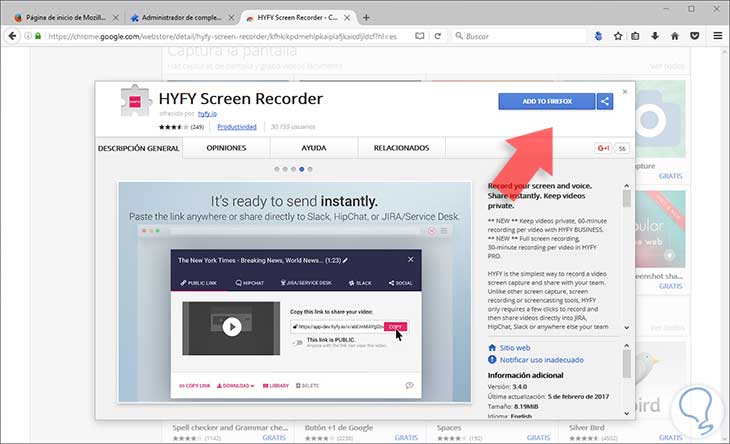Click the additional info scrollbar up arrow

coord(627,346)
